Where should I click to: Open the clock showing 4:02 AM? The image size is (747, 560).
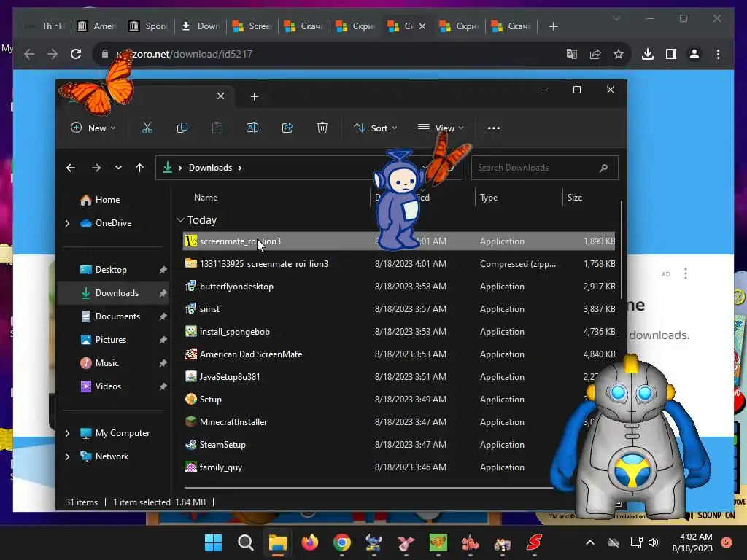(x=692, y=542)
